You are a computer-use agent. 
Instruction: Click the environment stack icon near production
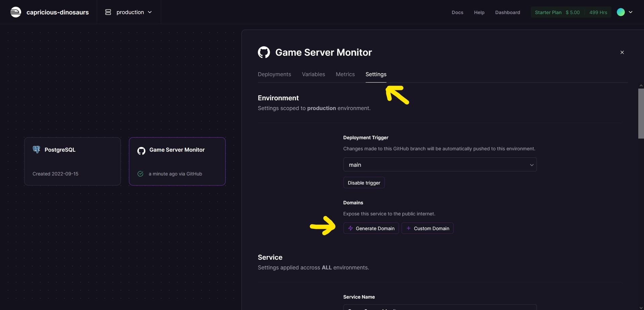(x=108, y=12)
